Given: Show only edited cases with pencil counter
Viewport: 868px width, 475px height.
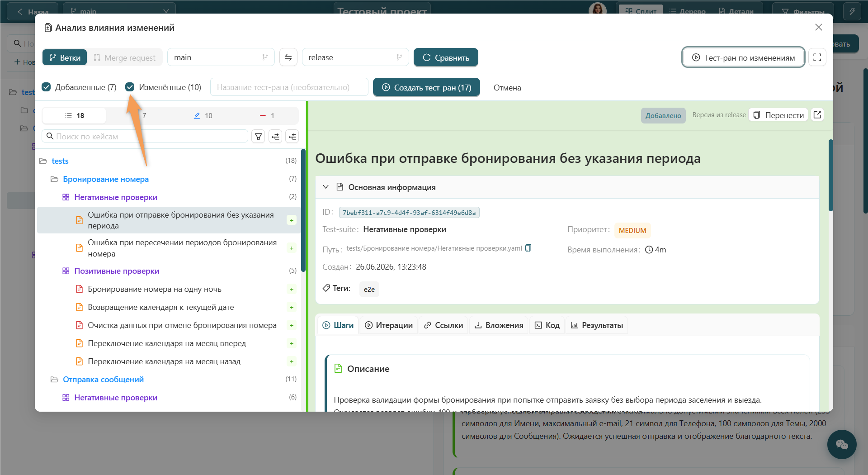Looking at the screenshot, I should (x=203, y=116).
